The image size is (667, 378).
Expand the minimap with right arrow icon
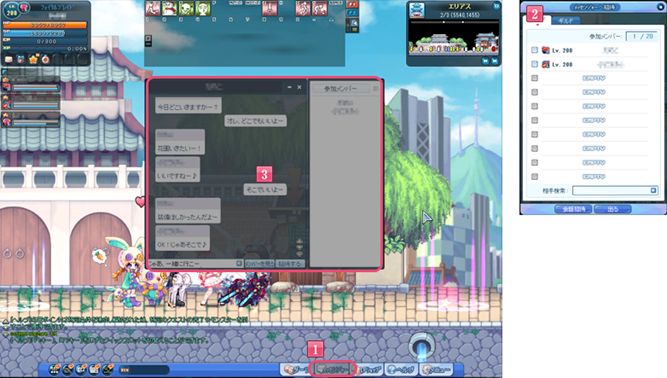click(x=495, y=61)
